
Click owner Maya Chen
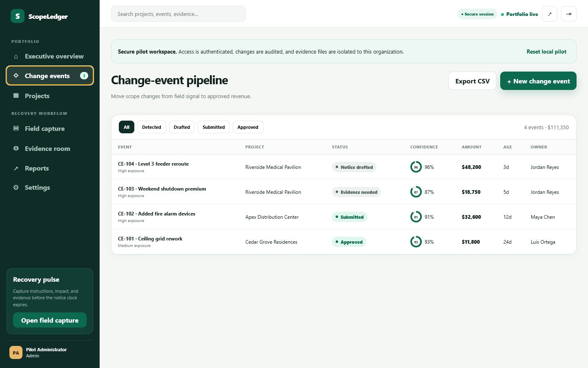coord(543,217)
